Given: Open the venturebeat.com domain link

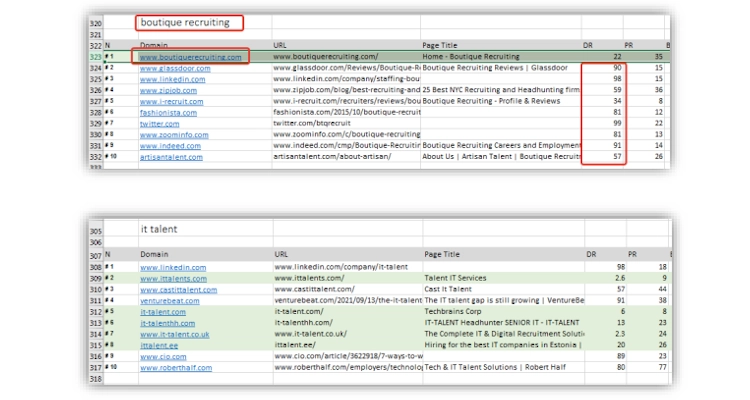Looking at the screenshot, I should [x=172, y=300].
